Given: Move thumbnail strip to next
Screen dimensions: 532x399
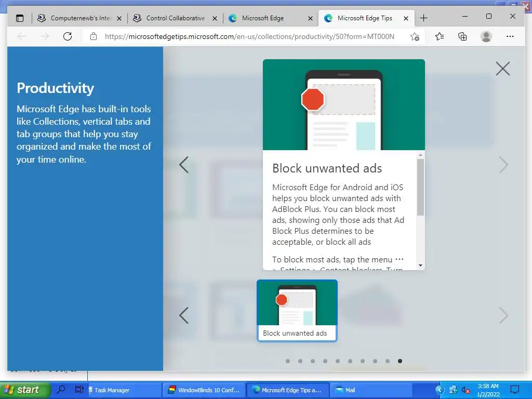Looking at the screenshot, I should pos(503,315).
